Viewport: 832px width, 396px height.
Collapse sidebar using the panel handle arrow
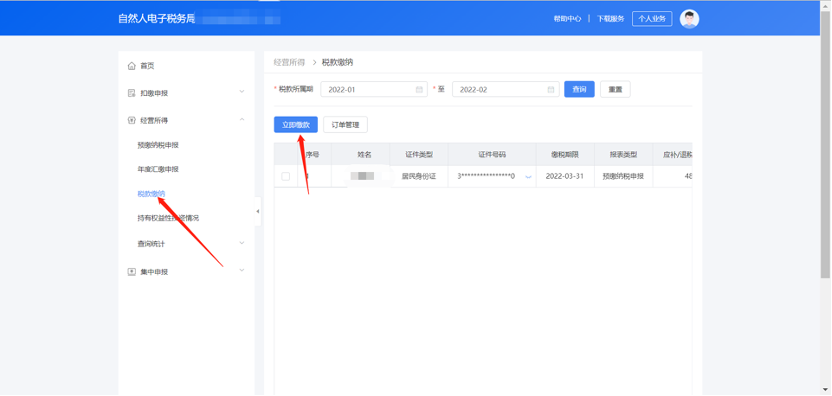258,211
